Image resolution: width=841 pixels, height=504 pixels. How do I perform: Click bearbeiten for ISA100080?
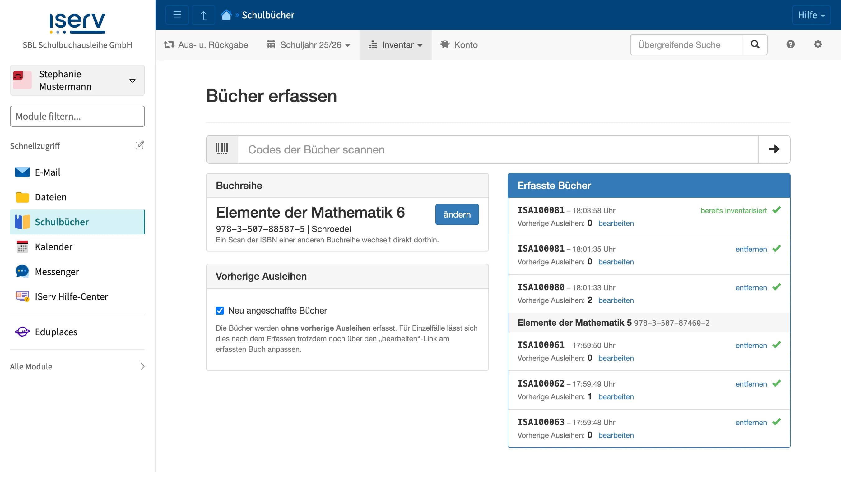point(616,300)
